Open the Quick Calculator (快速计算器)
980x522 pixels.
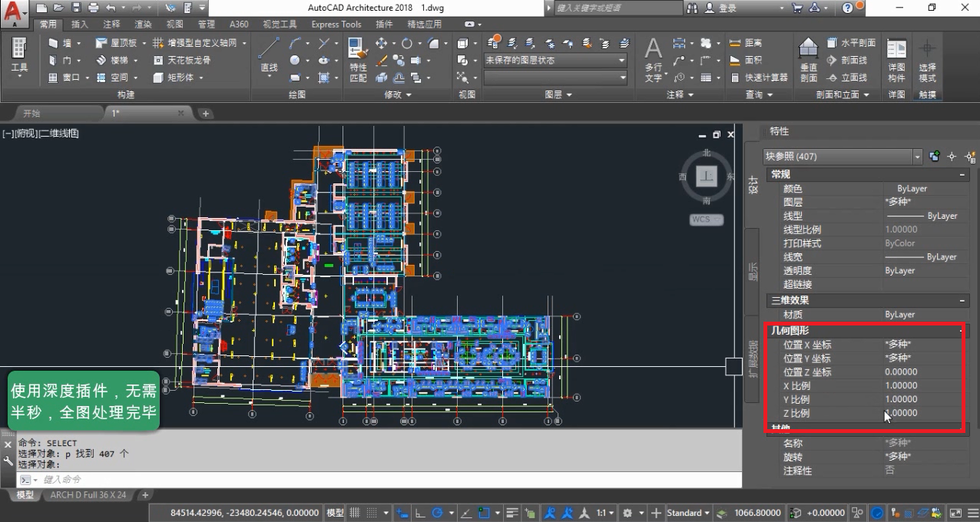[758, 78]
